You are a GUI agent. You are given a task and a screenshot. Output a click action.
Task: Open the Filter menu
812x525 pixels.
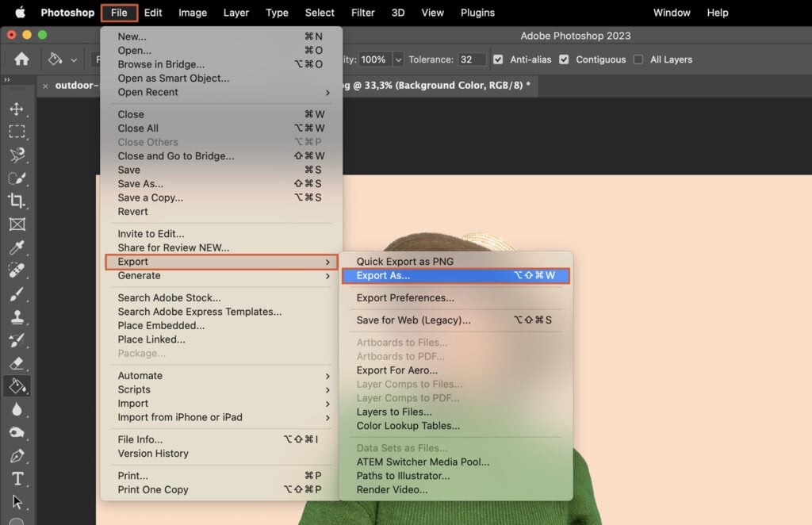pos(362,13)
